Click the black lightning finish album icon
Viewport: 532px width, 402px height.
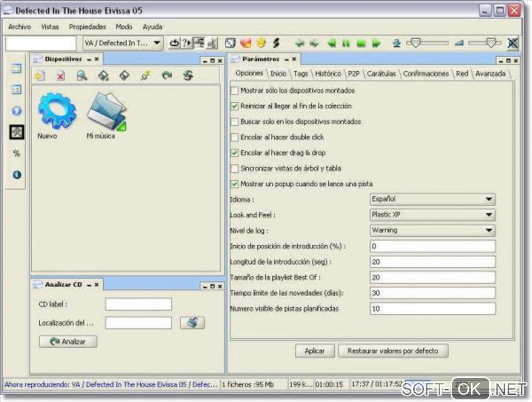coord(276,43)
